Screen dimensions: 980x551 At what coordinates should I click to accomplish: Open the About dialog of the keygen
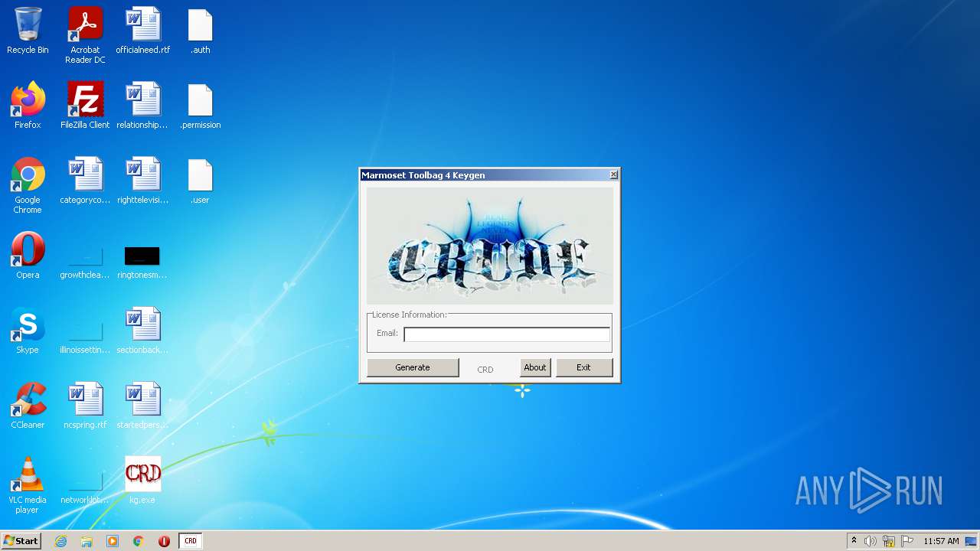point(534,367)
